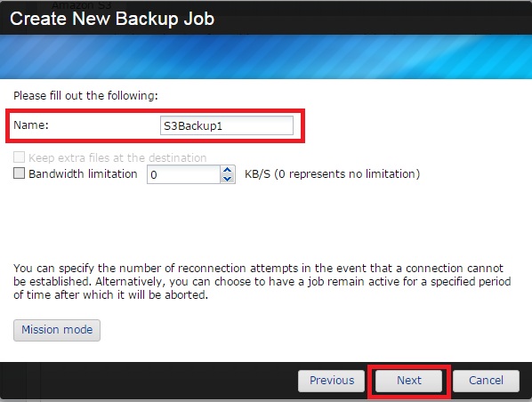Tick the Keep extra files checkbox
This screenshot has width=532, height=402.
click(19, 157)
